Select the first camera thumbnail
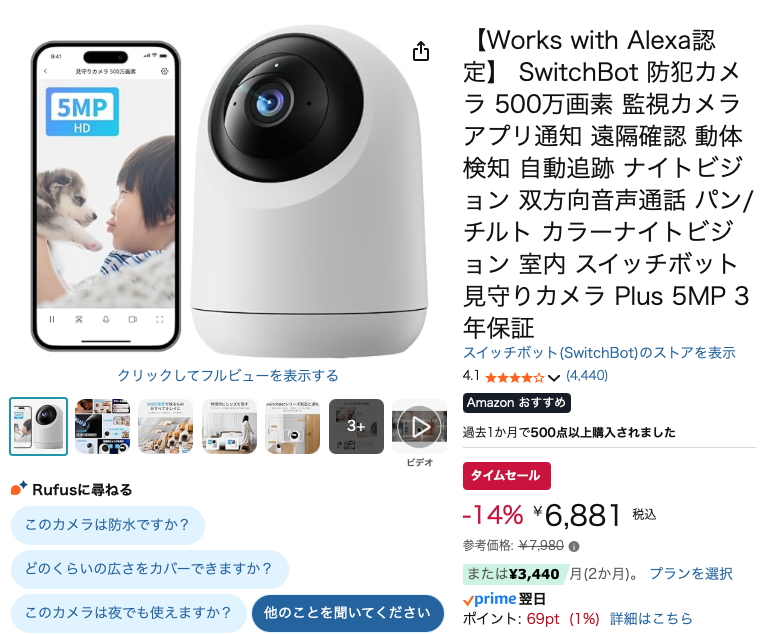 coord(39,426)
